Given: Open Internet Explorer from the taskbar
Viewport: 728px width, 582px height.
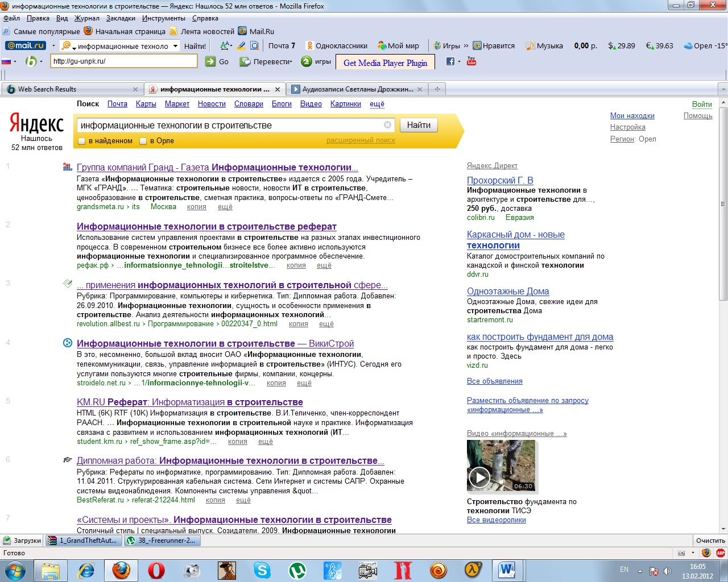Looking at the screenshot, I should pos(86,570).
